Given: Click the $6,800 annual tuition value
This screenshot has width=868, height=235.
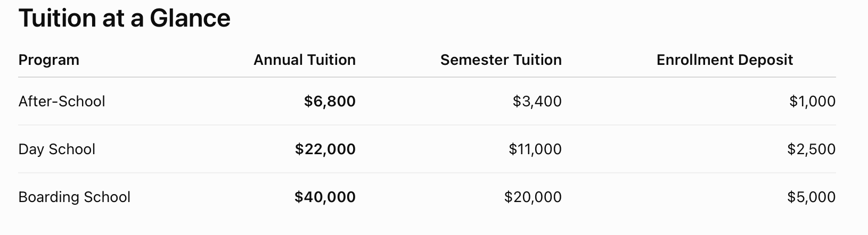Looking at the screenshot, I should click(330, 101).
